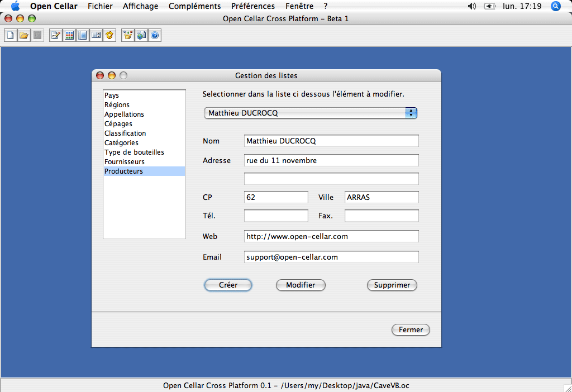
Task: Select Classification in the list
Action: (x=144, y=133)
